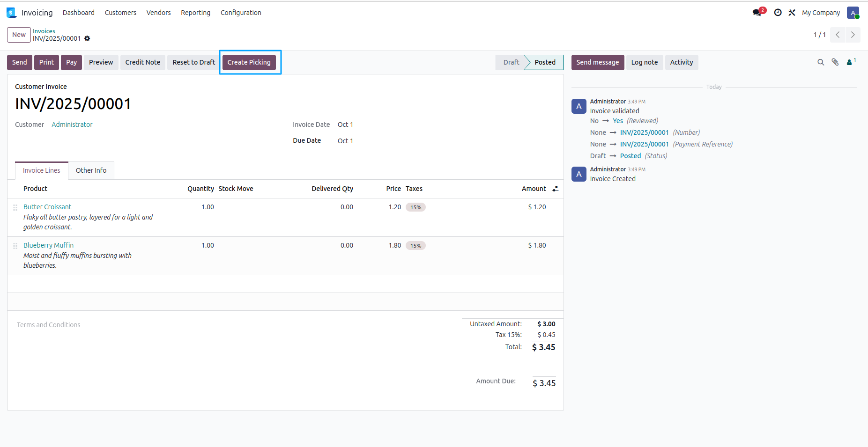Click the Stock Move column header

(236, 189)
